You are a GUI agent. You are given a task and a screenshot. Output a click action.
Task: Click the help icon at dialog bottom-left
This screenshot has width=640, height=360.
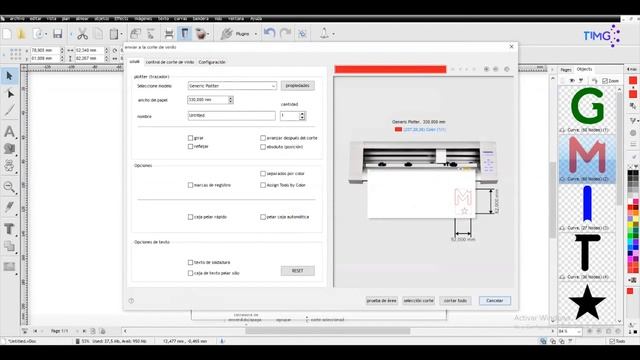pyautogui.click(x=131, y=301)
